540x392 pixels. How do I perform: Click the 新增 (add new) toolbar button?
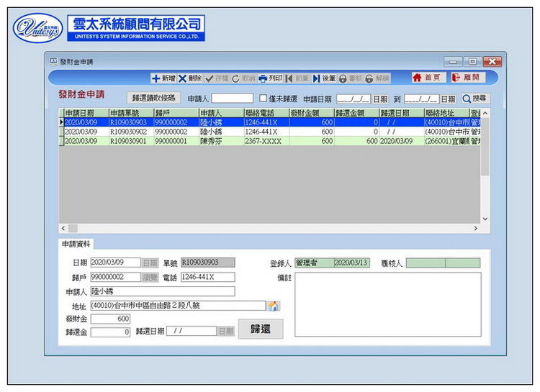pos(163,78)
